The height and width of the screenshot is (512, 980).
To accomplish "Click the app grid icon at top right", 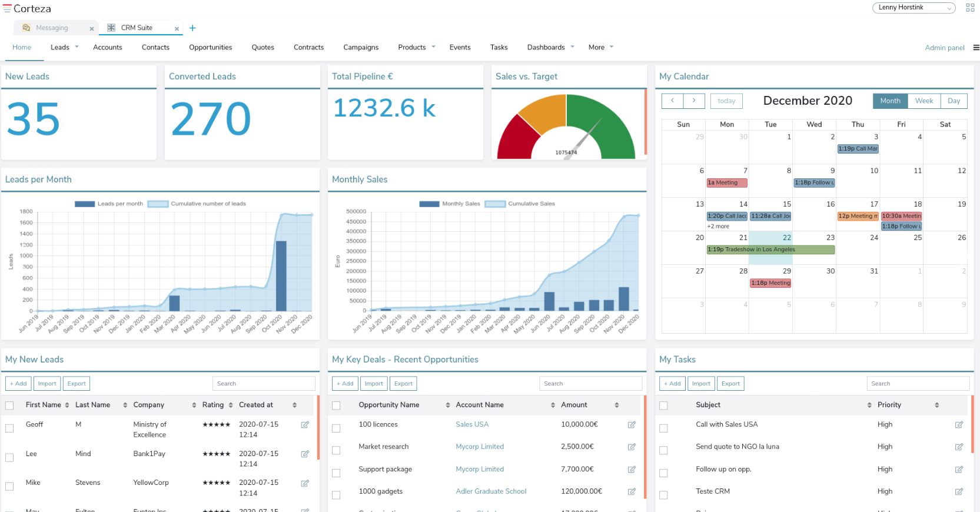I will [970, 8].
